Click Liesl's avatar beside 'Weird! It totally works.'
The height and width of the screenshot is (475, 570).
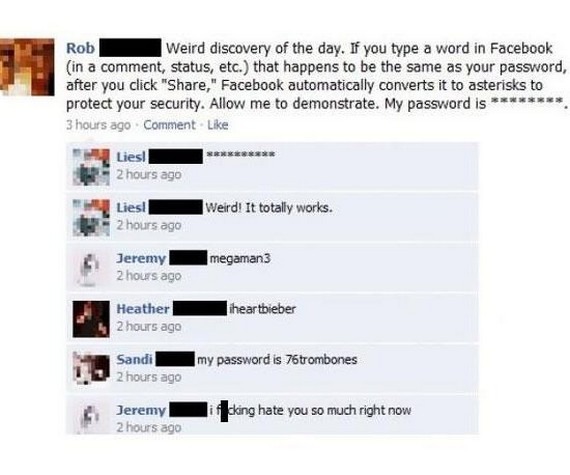[x=91, y=218]
